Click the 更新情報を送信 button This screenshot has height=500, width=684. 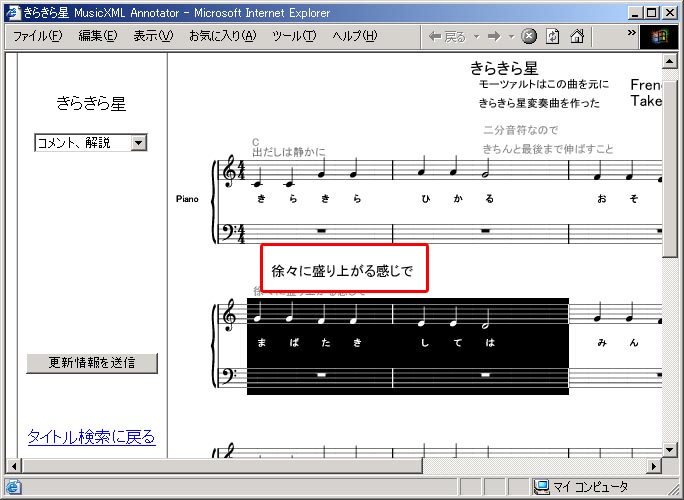pos(92,363)
